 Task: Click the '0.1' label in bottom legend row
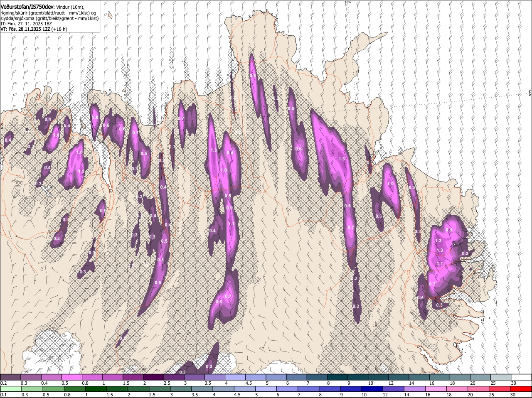(x=3, y=395)
